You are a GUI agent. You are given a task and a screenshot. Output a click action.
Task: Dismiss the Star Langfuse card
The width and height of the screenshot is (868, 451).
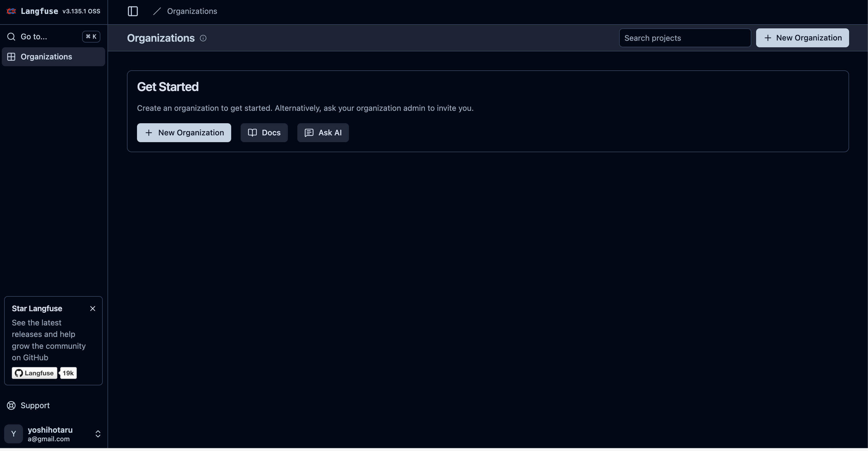click(x=93, y=309)
